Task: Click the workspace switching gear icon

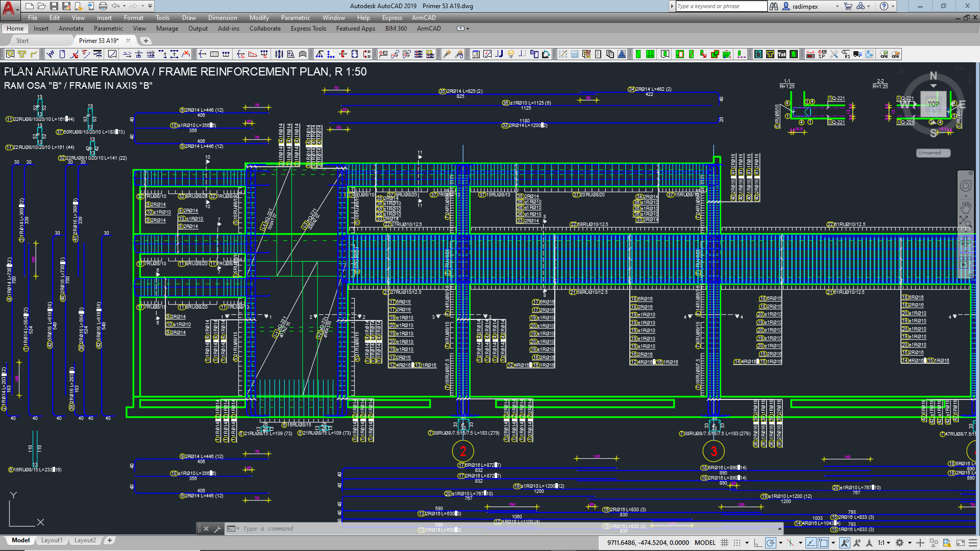Action: 899,543
